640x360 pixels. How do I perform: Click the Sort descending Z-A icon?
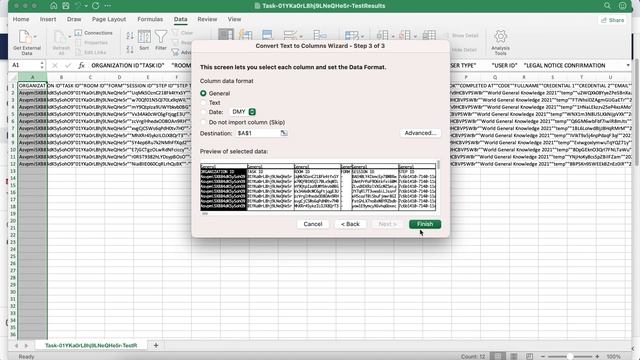click(x=130, y=49)
